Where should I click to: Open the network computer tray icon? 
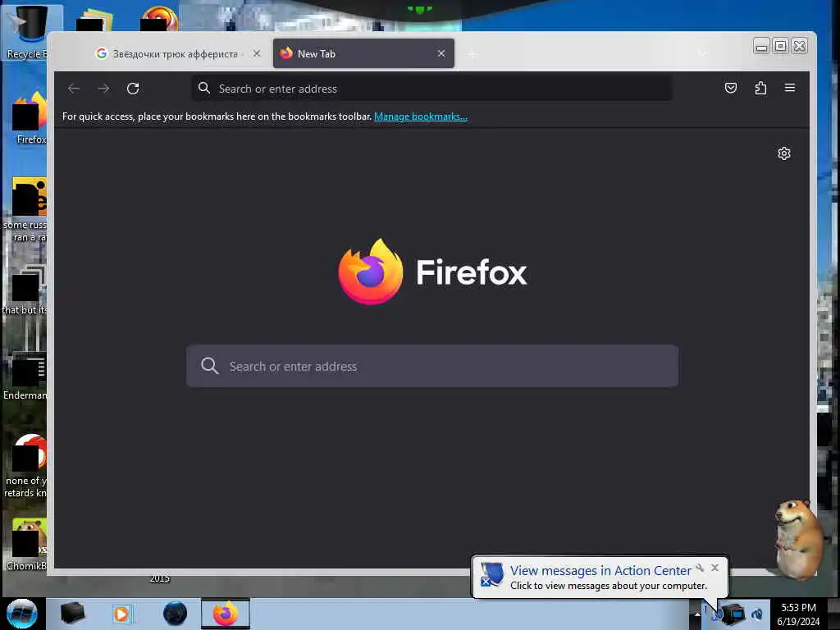coord(734,614)
